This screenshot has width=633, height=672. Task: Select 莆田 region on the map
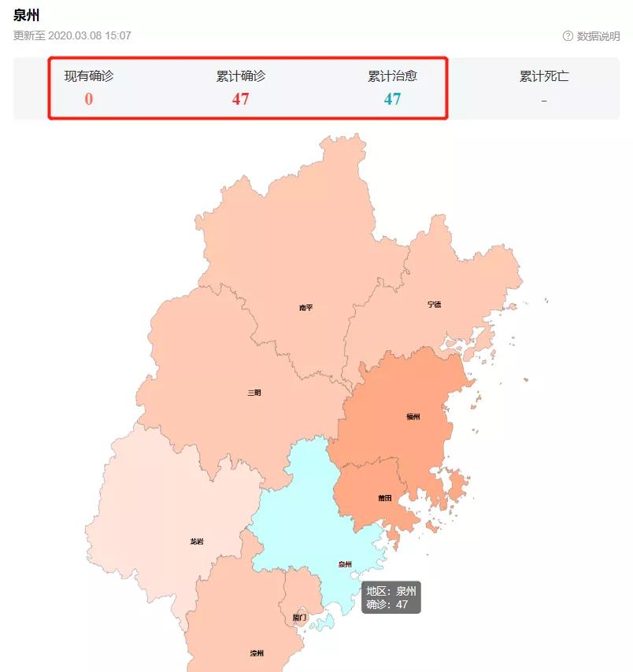pos(385,498)
